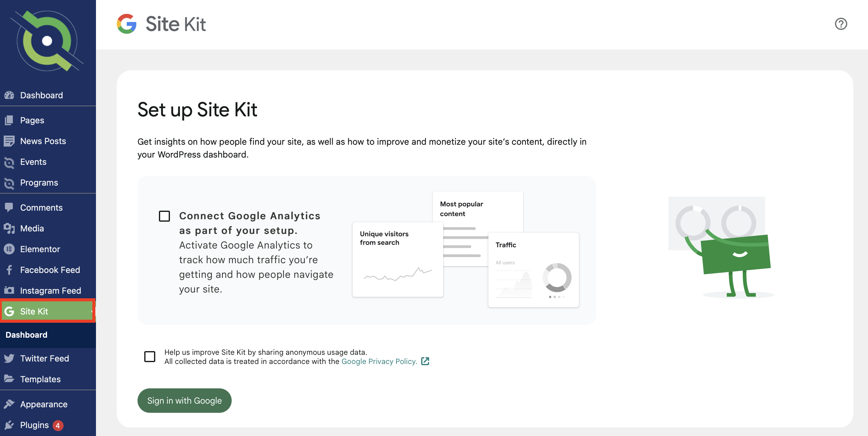
Task: Click the Pages icon in sidebar
Action: tap(9, 120)
